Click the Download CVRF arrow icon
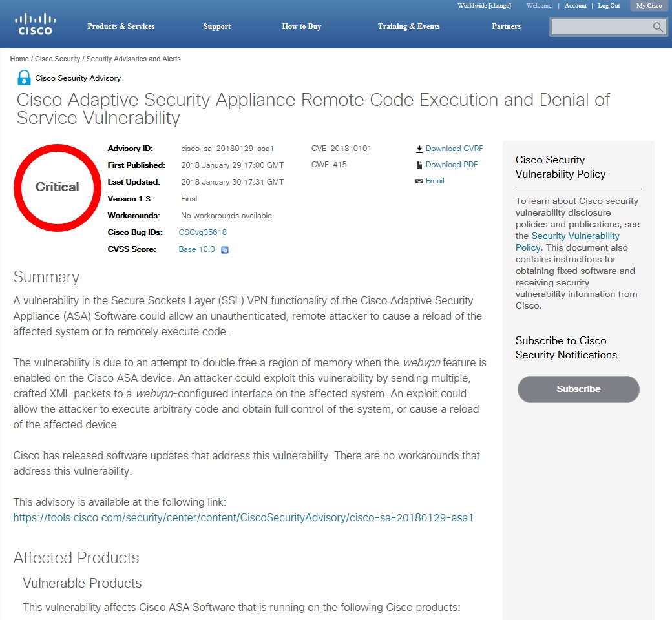The height and width of the screenshot is (620, 672). coord(419,149)
